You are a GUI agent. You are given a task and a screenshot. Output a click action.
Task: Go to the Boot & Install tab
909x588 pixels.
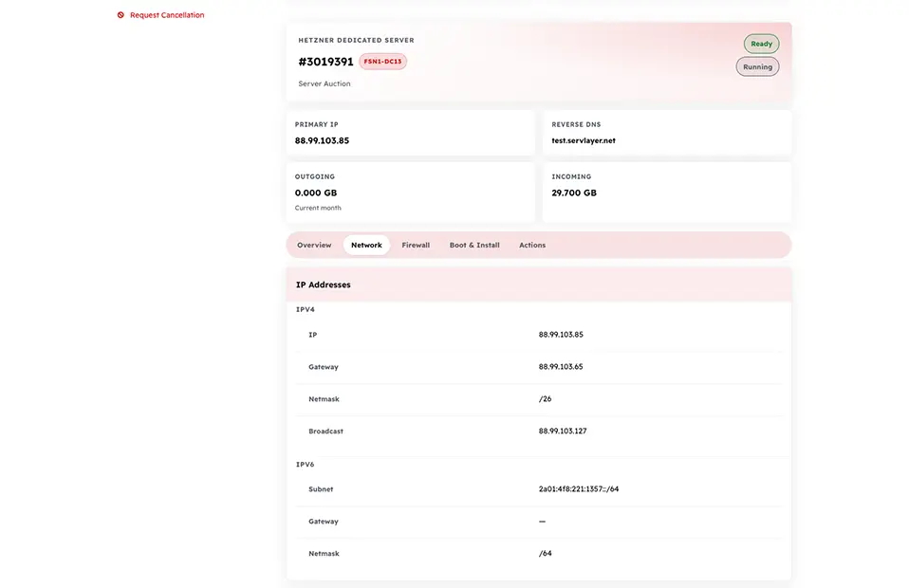[474, 245]
